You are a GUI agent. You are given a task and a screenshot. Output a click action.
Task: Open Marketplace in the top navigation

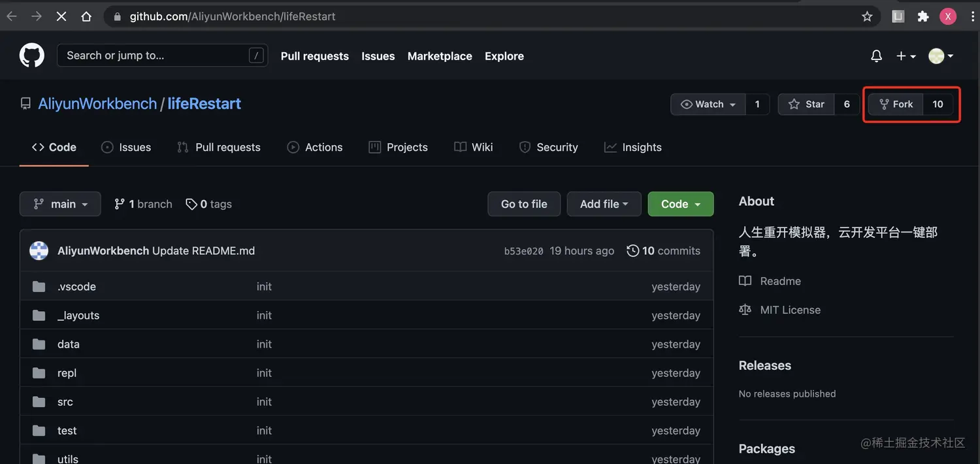pos(440,56)
